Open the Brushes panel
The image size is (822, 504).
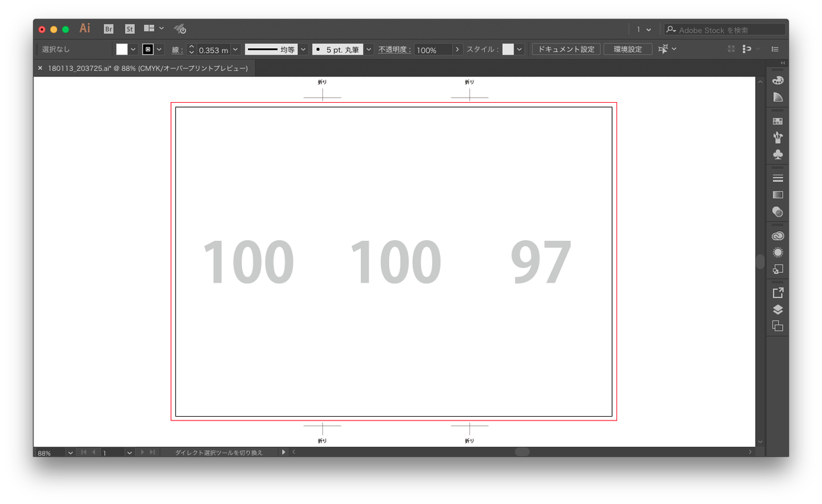777,137
